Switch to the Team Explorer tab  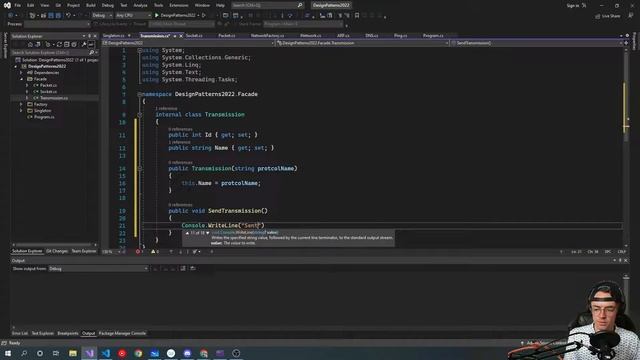[x=84, y=251]
